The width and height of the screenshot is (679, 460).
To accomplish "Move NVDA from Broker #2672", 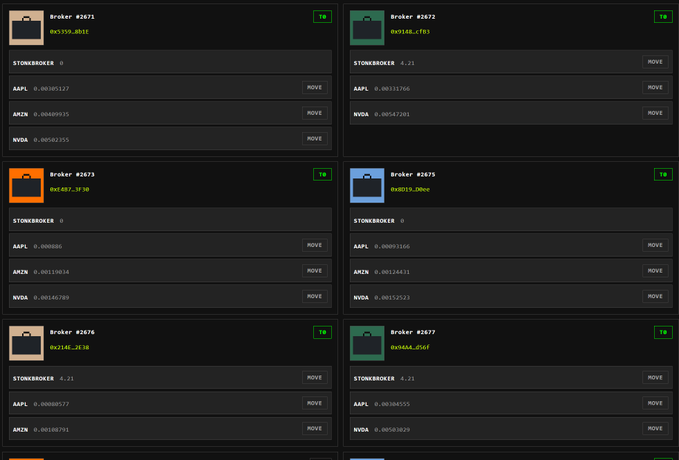I will tap(655, 113).
